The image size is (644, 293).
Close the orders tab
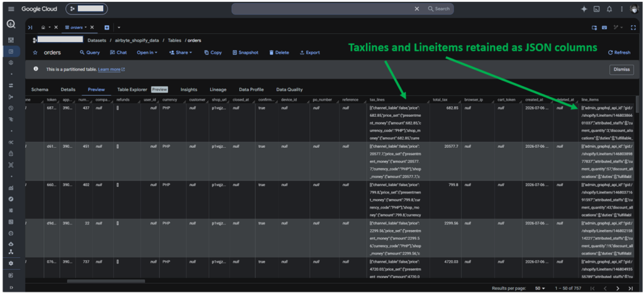coord(92,28)
